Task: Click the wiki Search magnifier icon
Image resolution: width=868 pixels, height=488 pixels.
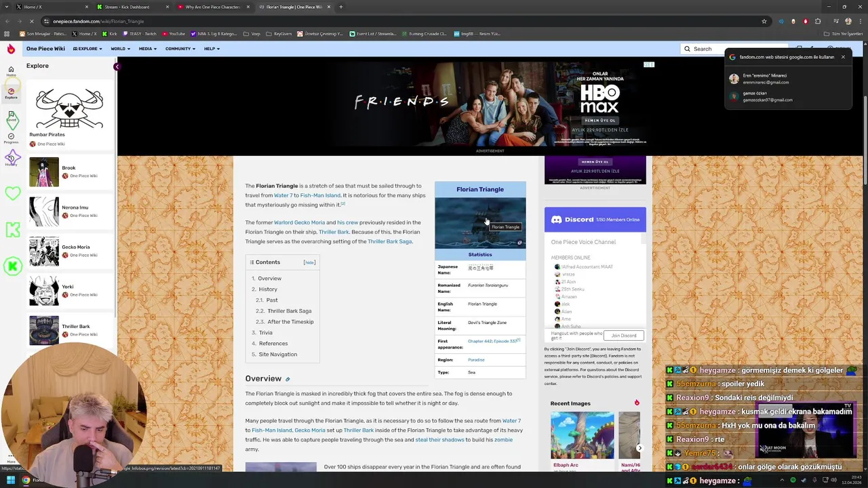Action: tap(687, 49)
